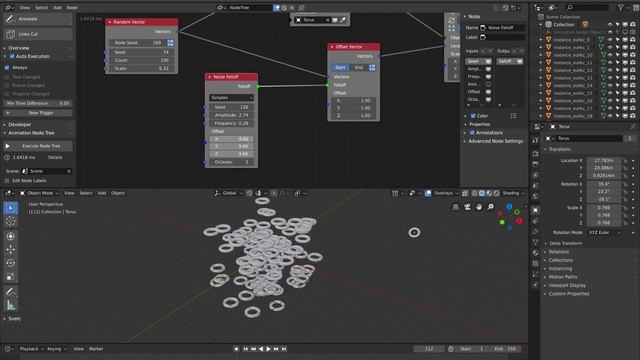640x360 pixels.
Task: Open the Add menu in 3D viewport
Action: 102,193
